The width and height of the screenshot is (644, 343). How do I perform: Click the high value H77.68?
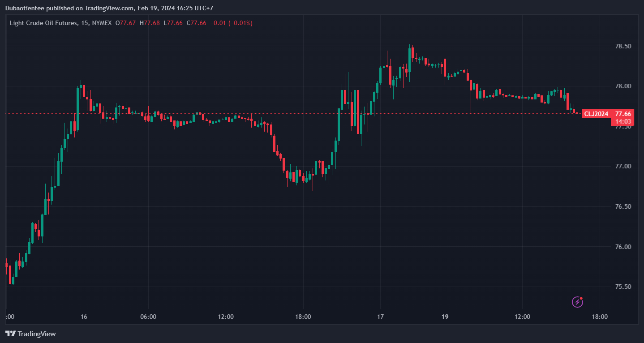point(150,23)
